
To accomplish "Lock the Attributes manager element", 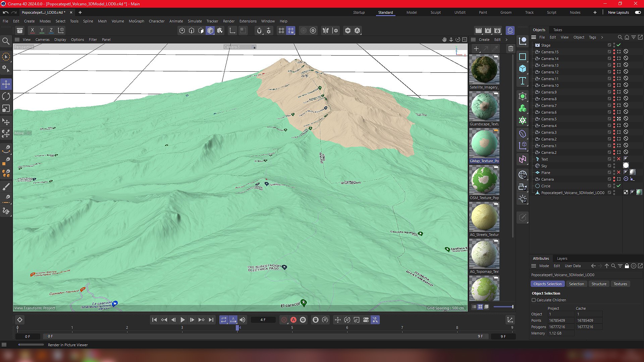I will click(x=627, y=266).
